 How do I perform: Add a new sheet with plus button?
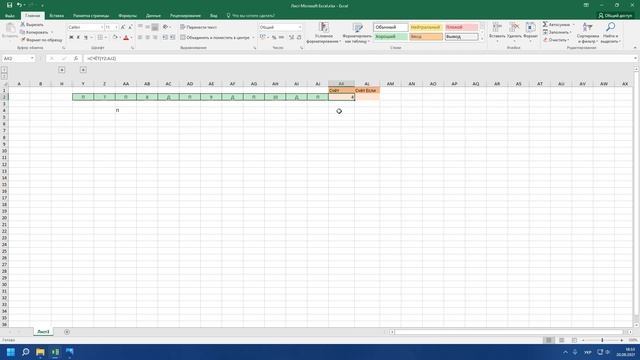(67, 332)
